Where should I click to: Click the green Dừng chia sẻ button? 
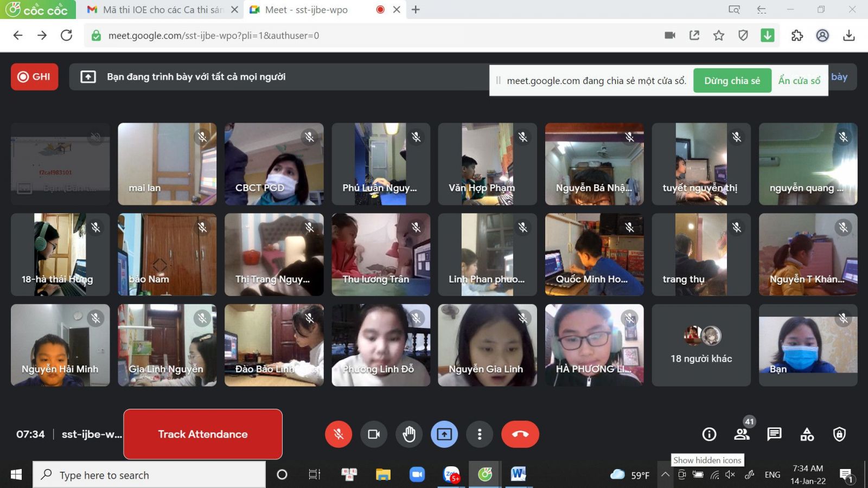coord(732,81)
